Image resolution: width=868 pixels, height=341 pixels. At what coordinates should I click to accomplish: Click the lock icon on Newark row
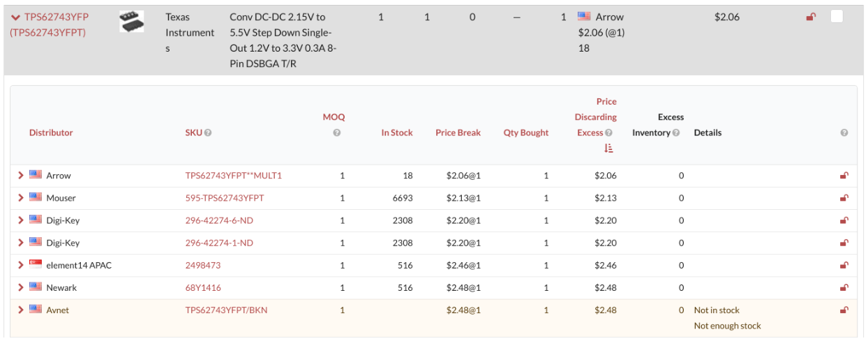[x=844, y=287]
